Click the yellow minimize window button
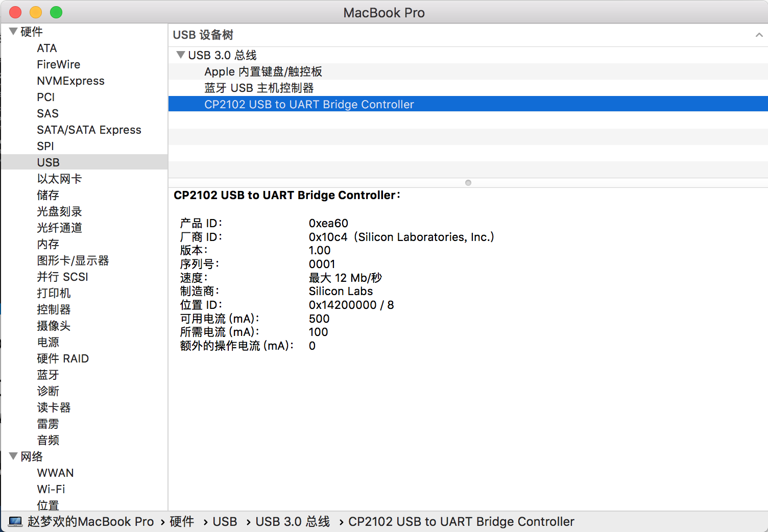 click(x=36, y=12)
